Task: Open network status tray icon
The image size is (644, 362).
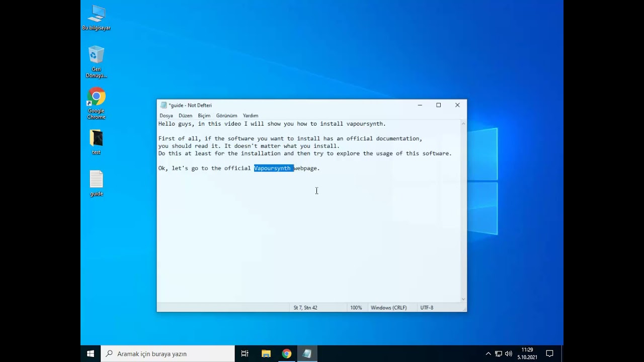Action: pyautogui.click(x=498, y=353)
